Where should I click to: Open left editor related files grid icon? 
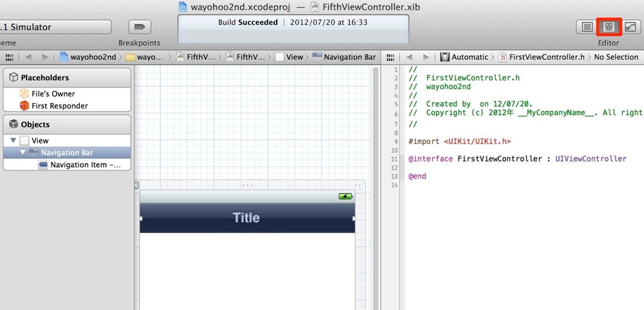click(x=9, y=57)
